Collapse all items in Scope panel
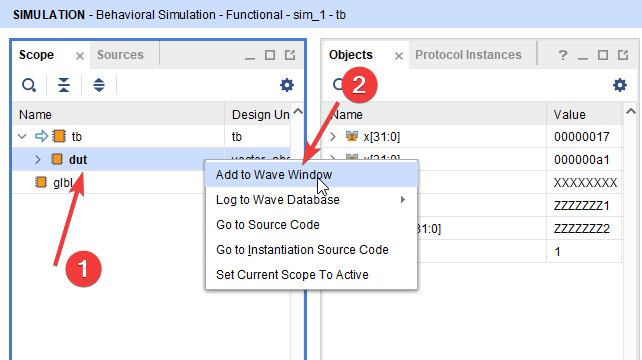Screen dimensions: 642x360 click(x=64, y=85)
